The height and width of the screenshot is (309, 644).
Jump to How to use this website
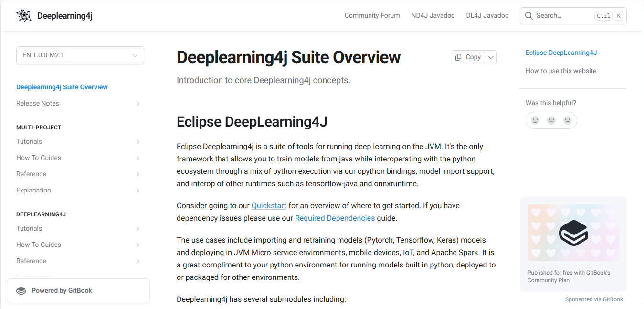[560, 71]
